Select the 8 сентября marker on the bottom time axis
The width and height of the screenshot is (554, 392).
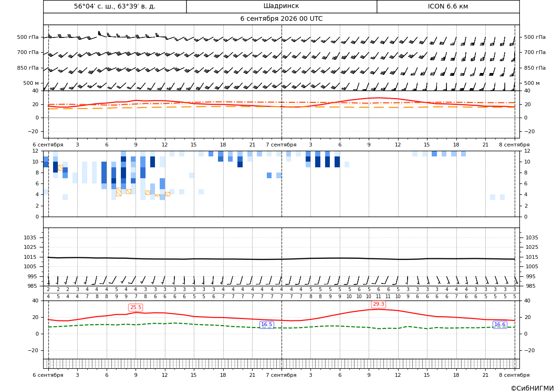click(x=514, y=375)
